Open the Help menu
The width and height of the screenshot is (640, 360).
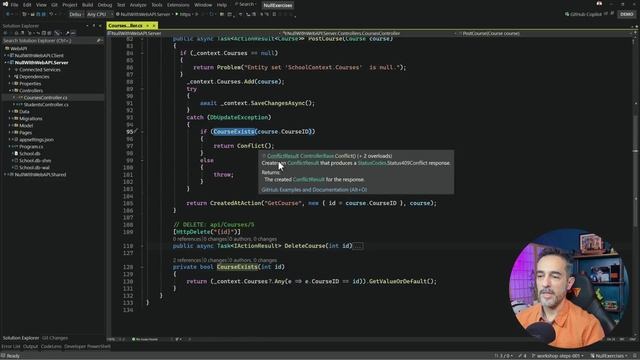(x=222, y=5)
